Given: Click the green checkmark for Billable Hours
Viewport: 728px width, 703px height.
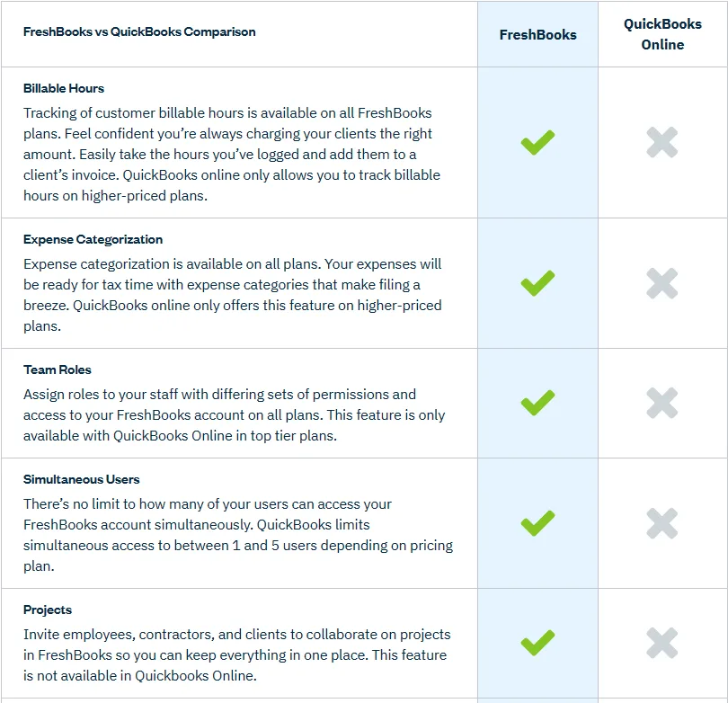Looking at the screenshot, I should pyautogui.click(x=537, y=142).
